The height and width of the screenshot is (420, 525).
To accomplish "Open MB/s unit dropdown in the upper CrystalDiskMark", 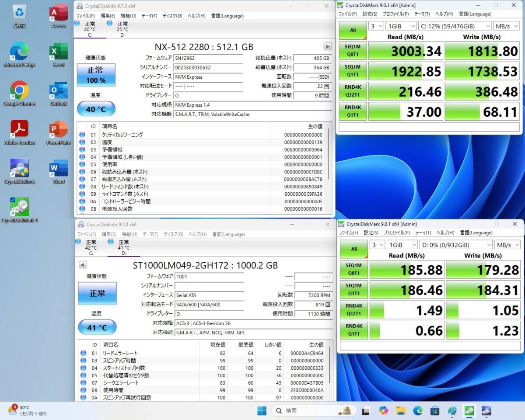I will pyautogui.click(x=506, y=26).
